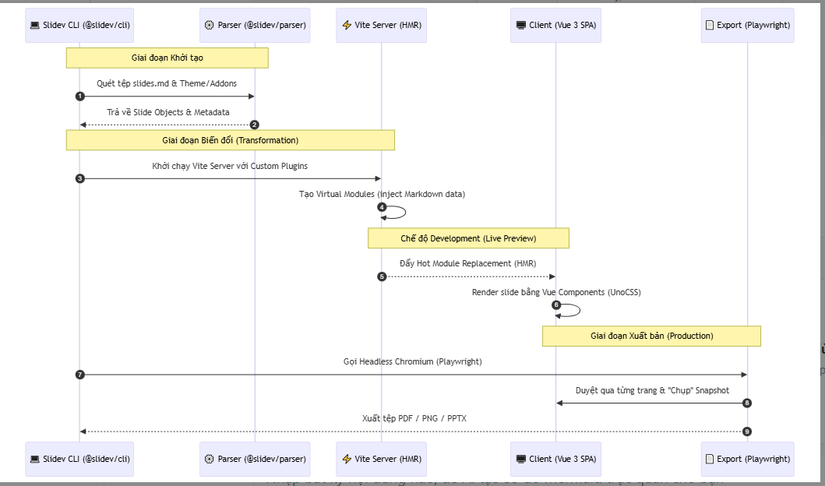Click the 'Giai đoạn Xuất bản (Production)' note
Viewport: 825px width, 486px height.
[x=651, y=336]
